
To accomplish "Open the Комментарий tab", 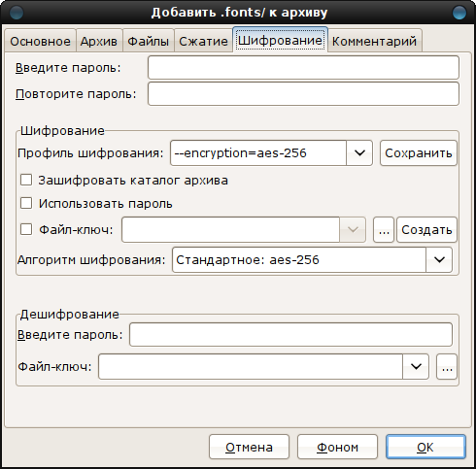I will (x=375, y=41).
